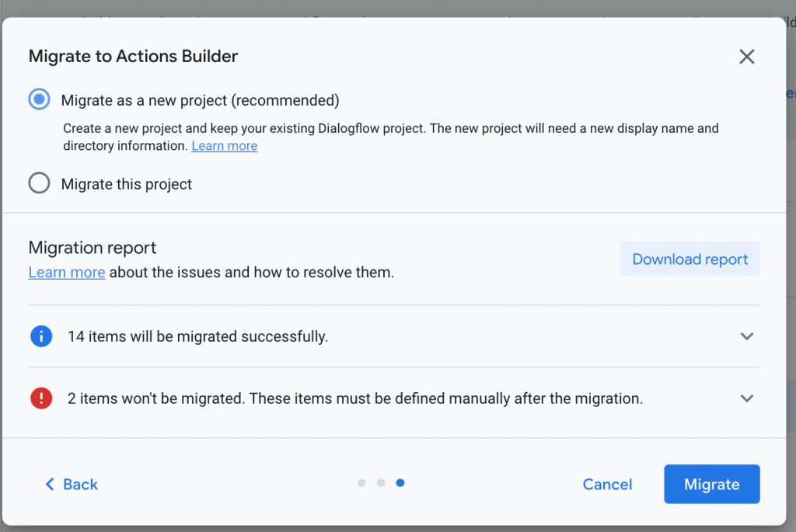
Task: Click the third active pagination dot
Action: 400,483
